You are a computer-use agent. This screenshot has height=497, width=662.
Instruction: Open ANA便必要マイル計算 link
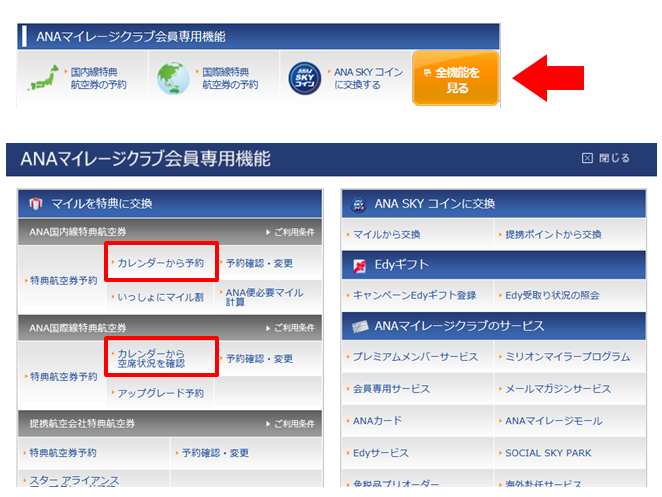(x=264, y=297)
